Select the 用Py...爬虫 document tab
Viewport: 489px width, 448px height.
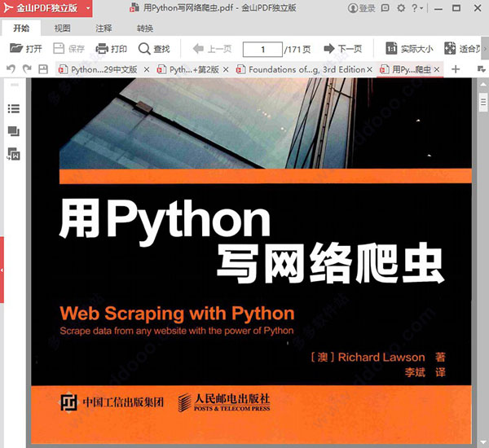406,69
